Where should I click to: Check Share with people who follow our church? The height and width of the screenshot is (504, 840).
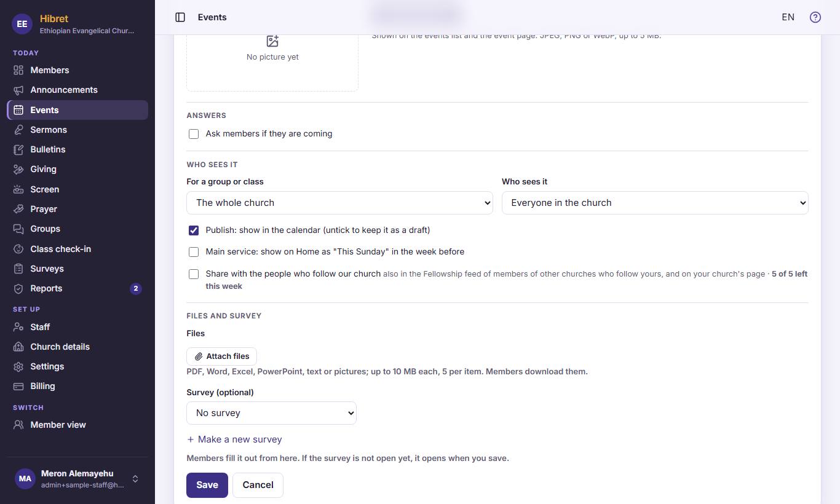194,274
